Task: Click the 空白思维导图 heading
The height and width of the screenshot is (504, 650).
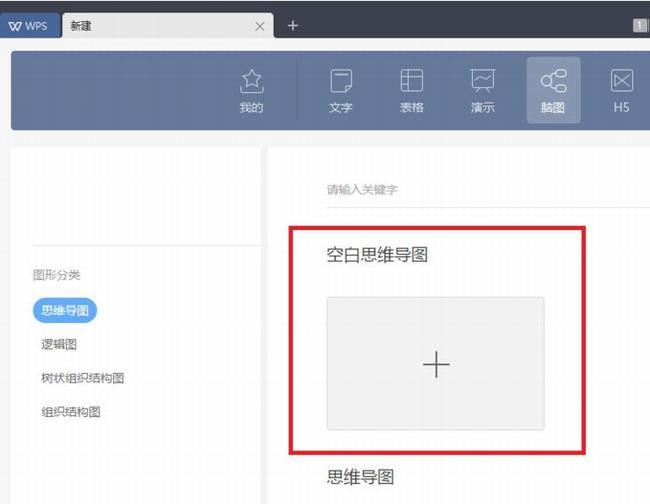Action: tap(377, 254)
